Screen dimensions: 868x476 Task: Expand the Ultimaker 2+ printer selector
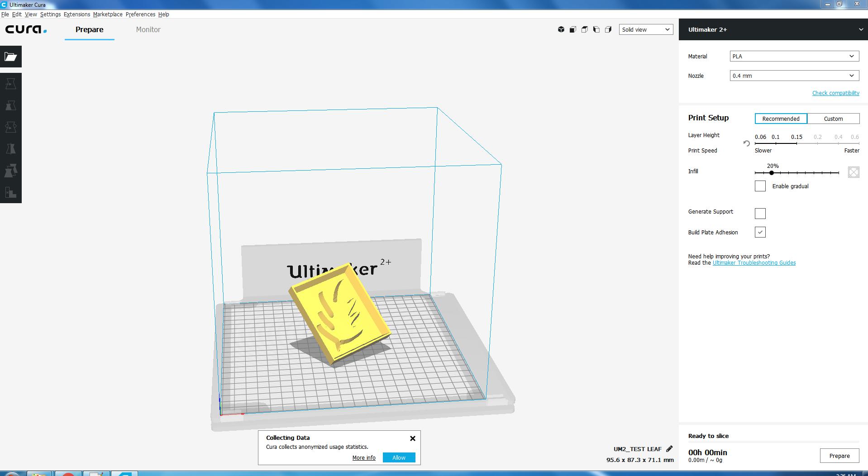click(773, 29)
